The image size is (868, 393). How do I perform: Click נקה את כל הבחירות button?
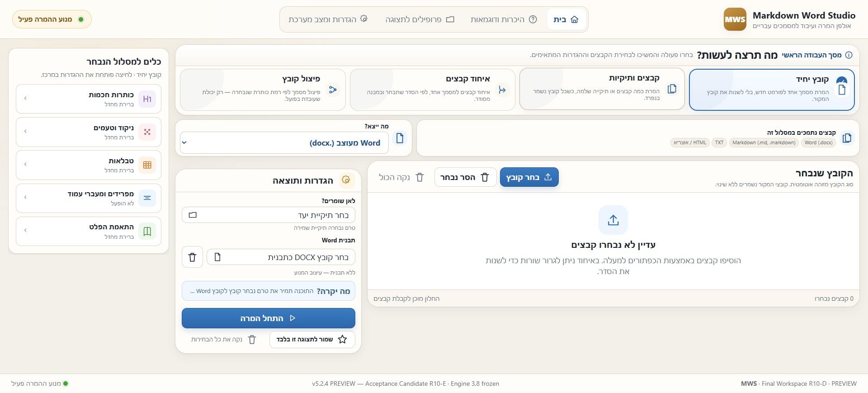click(223, 340)
